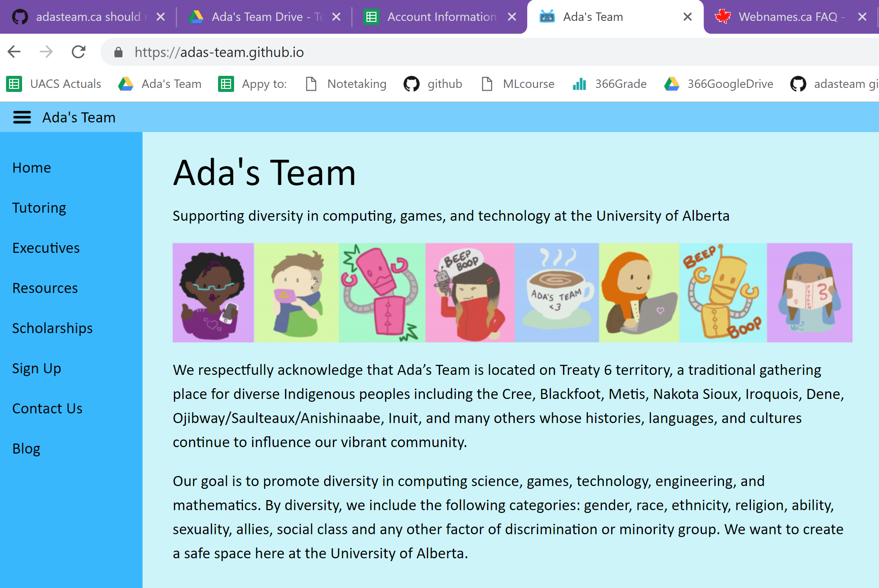Go back to the previous page
879x588 pixels.
[14, 52]
